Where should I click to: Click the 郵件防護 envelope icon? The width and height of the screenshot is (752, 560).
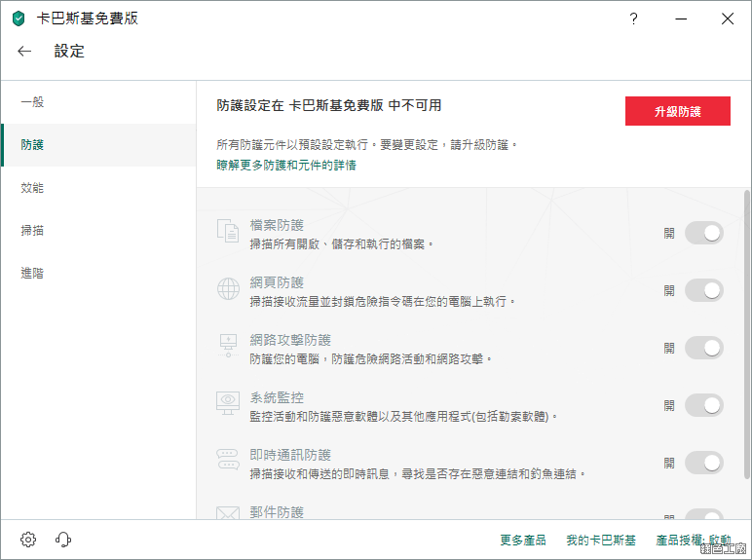coord(228,513)
